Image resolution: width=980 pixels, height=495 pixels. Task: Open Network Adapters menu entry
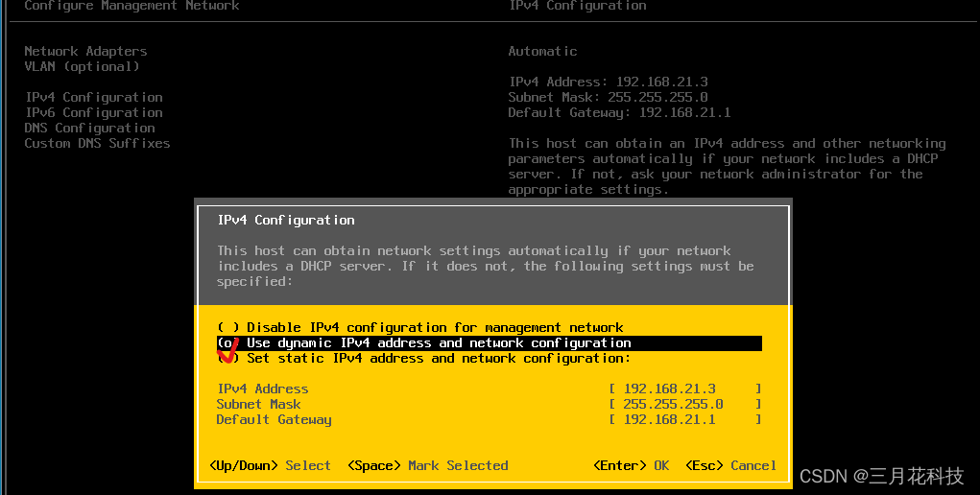[x=85, y=51]
